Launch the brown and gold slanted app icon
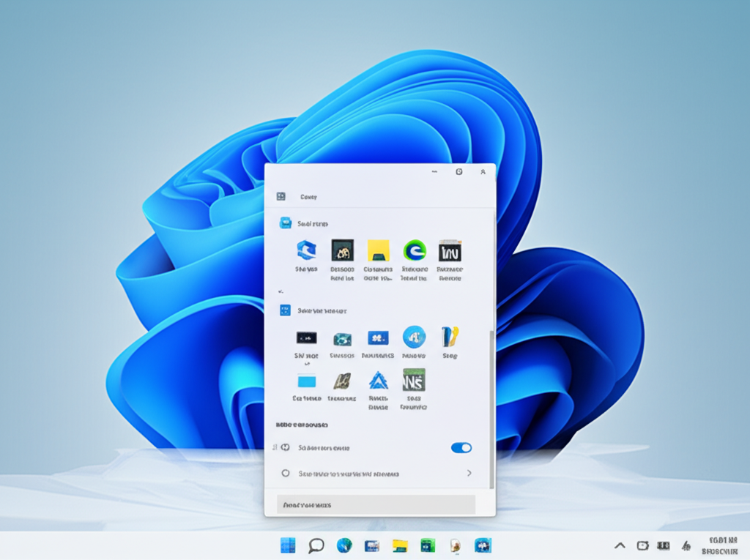The height and width of the screenshot is (560, 750). (x=342, y=381)
